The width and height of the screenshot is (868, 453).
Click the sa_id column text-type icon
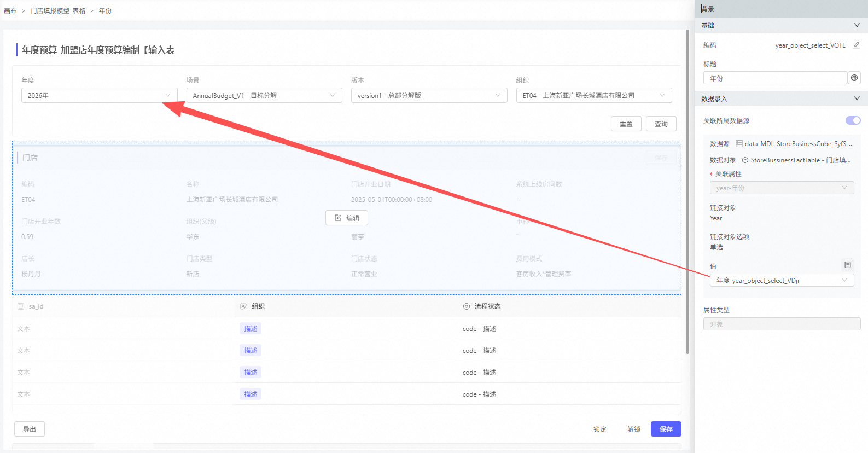[x=21, y=306]
